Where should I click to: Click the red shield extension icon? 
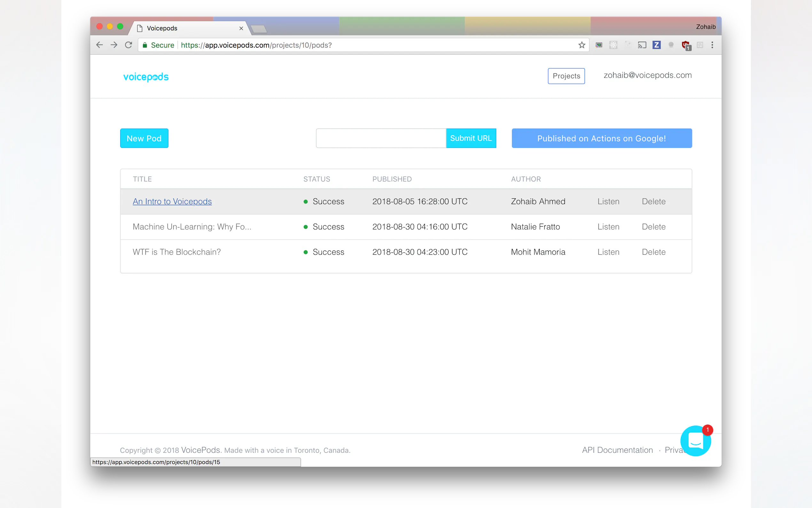pyautogui.click(x=685, y=45)
